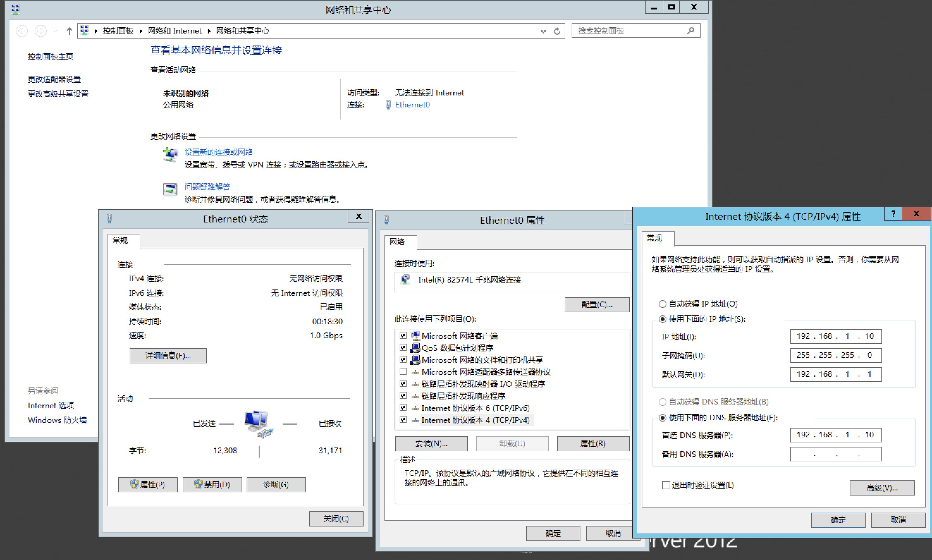Enable Microsoft network adapter multiplexor protocol checkbox
Viewport: 932px width, 560px height.
pyautogui.click(x=403, y=372)
